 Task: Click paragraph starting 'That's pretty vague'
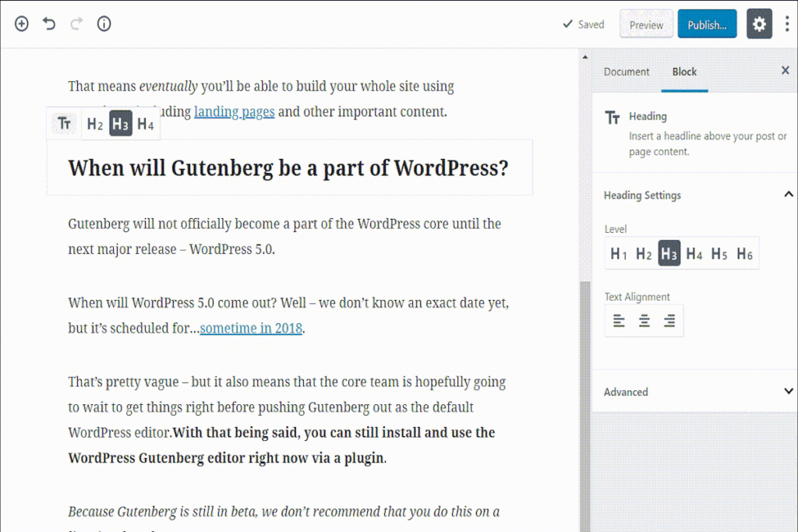pos(288,420)
